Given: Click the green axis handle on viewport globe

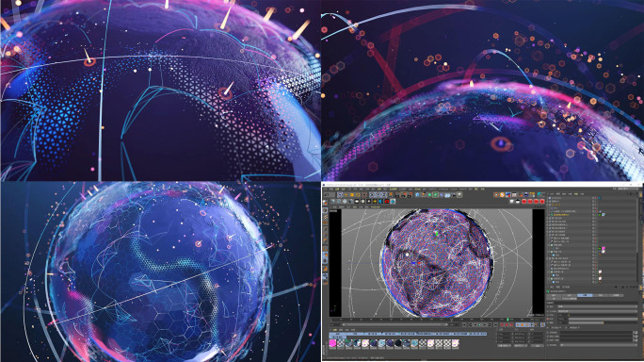Looking at the screenshot, I should (x=437, y=233).
